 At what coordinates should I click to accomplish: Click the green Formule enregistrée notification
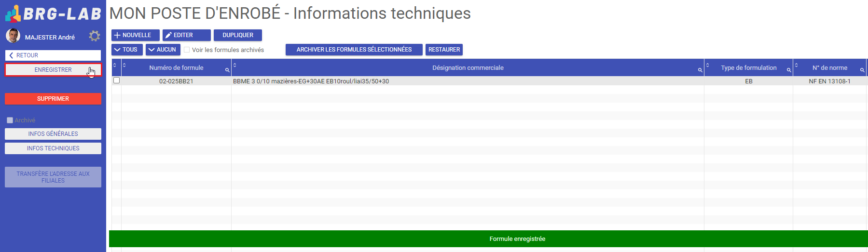488,239
